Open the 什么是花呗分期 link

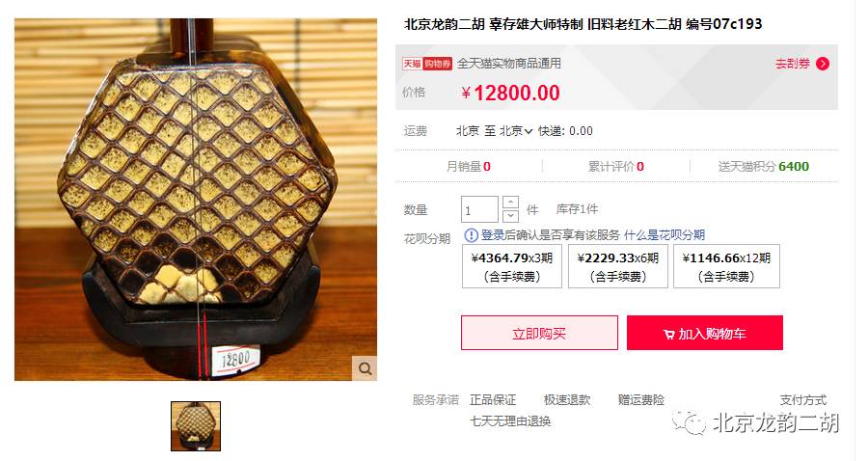[x=665, y=235]
